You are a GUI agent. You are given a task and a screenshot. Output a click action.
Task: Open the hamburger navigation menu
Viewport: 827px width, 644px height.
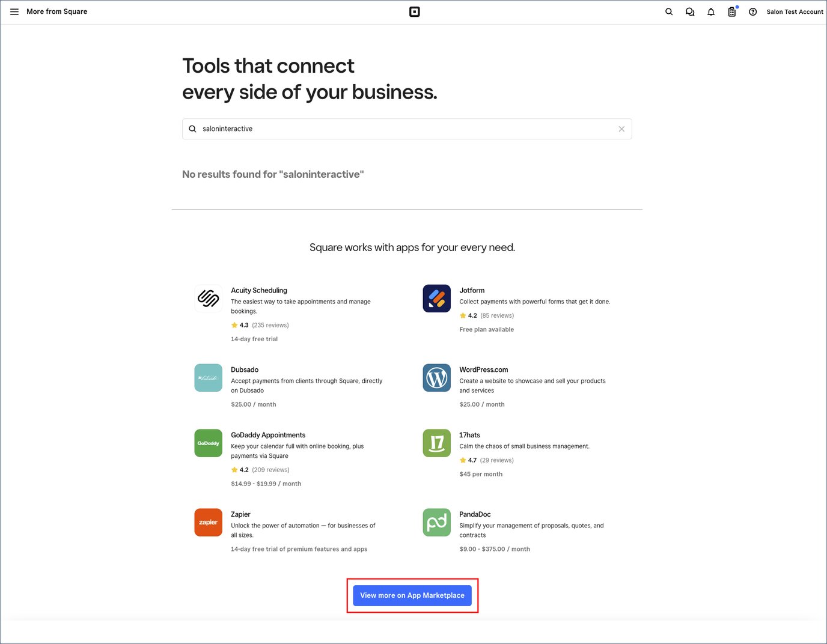click(14, 12)
